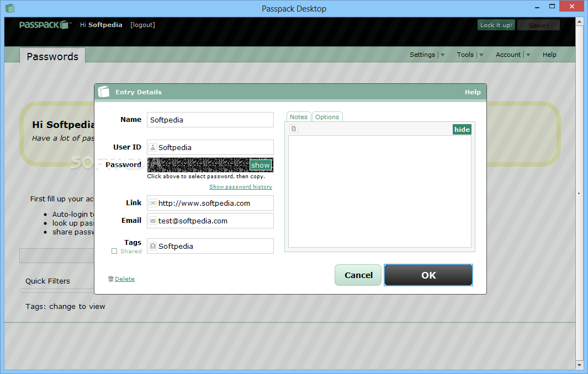This screenshot has height=374, width=588.
Task: Expand the Settings dropdown arrow
Action: click(x=442, y=55)
